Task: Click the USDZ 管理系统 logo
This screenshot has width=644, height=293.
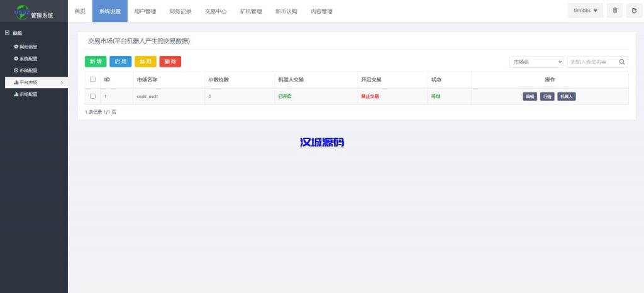Action: (x=34, y=11)
